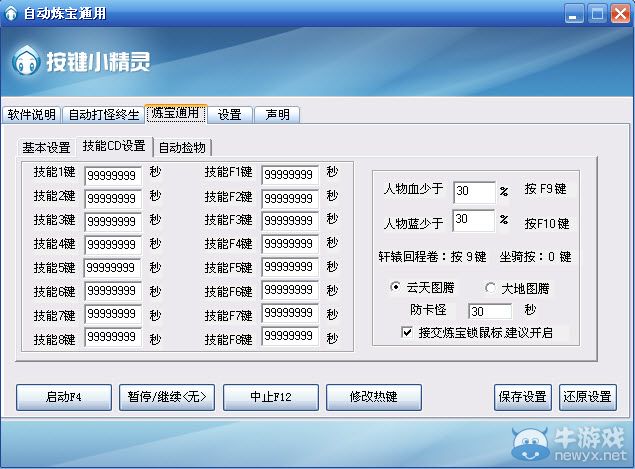Toggle 接交炼宝锁鼠标 checkbox
The width and height of the screenshot is (635, 469).
click(x=407, y=333)
